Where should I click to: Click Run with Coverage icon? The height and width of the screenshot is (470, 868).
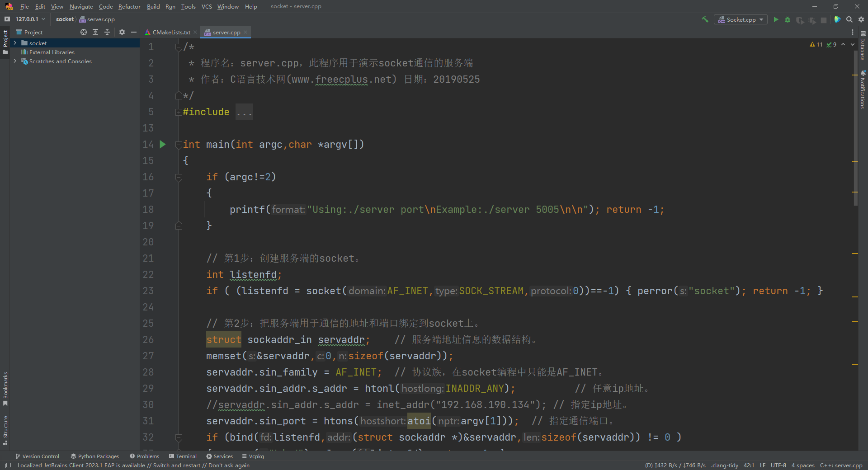pyautogui.click(x=800, y=20)
